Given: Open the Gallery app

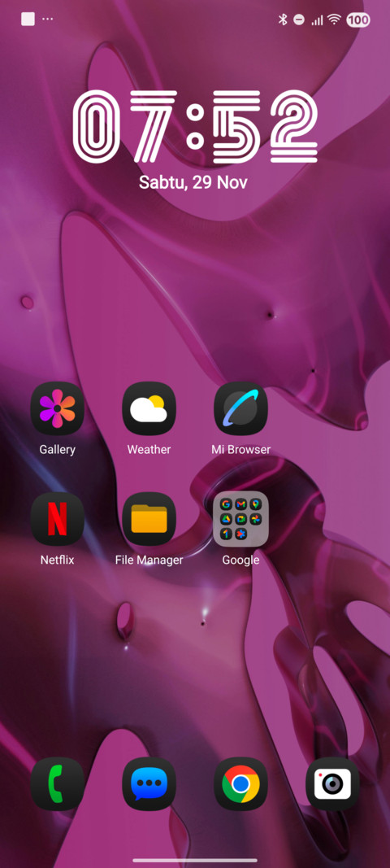Looking at the screenshot, I should (57, 408).
